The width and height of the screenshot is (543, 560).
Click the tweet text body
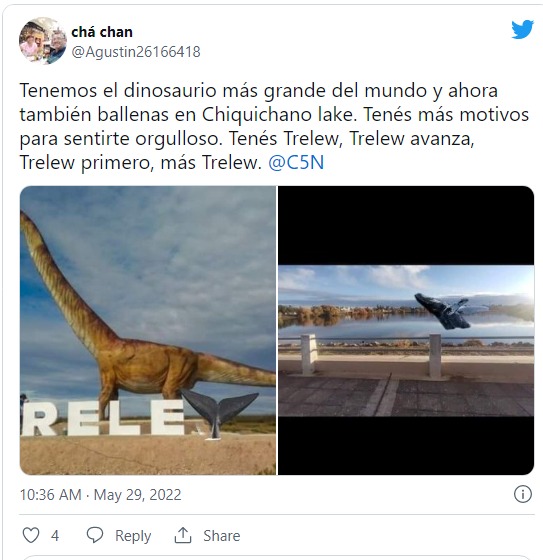(274, 126)
